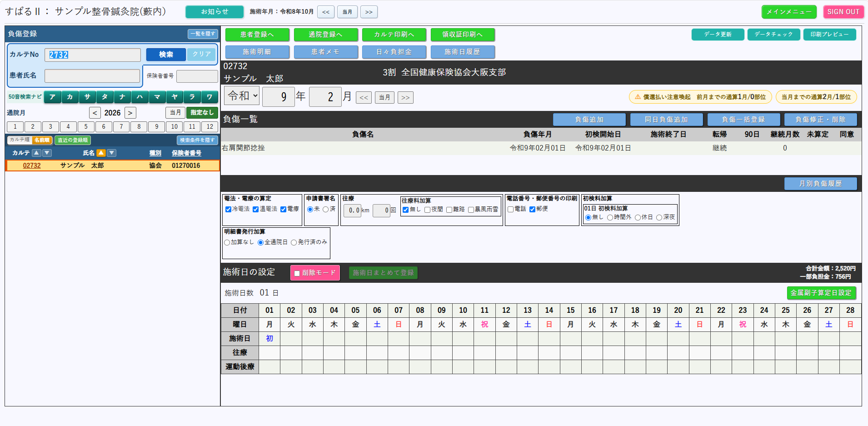Select 施術日 cell marked 初 for day 01
Screen dimensions: 868x426
269,339
